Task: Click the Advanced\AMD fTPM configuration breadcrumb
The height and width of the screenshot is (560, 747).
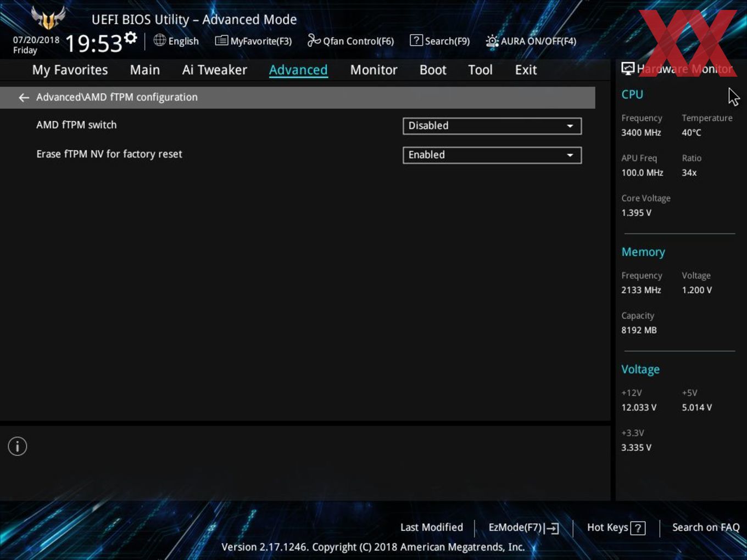Action: point(117,97)
